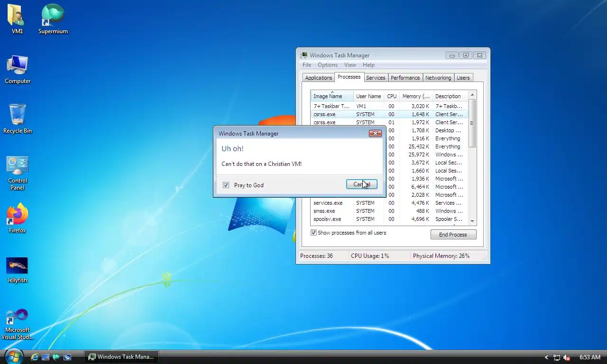This screenshot has width=607, height=364.
Task: Click the Task Manager title bar icon
Action: (x=304, y=55)
